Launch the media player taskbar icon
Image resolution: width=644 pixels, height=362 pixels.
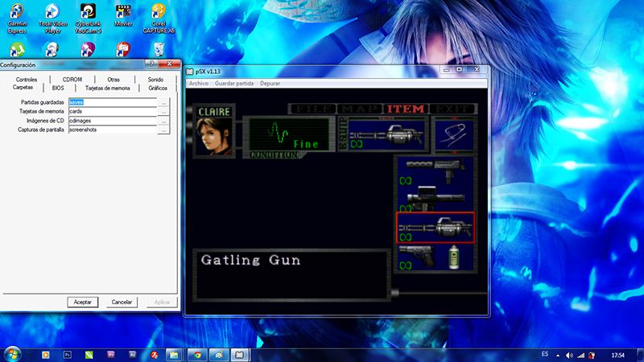coord(45,355)
